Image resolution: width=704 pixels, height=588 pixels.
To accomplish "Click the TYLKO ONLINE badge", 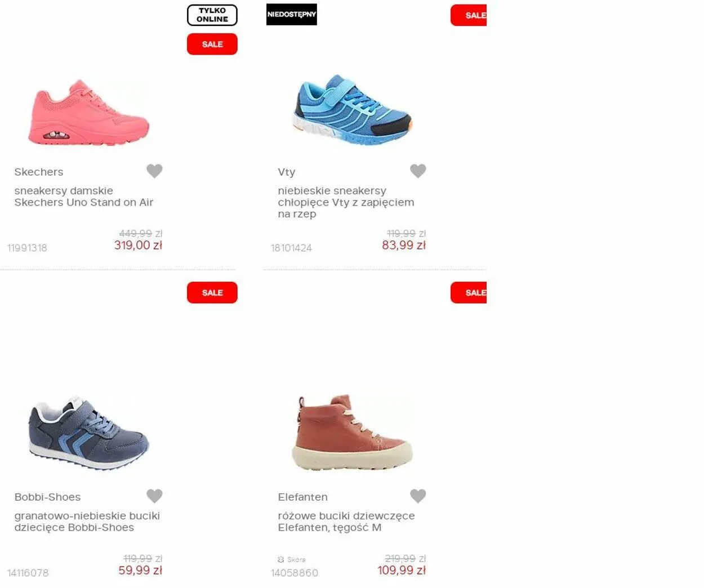I will pyautogui.click(x=212, y=15).
